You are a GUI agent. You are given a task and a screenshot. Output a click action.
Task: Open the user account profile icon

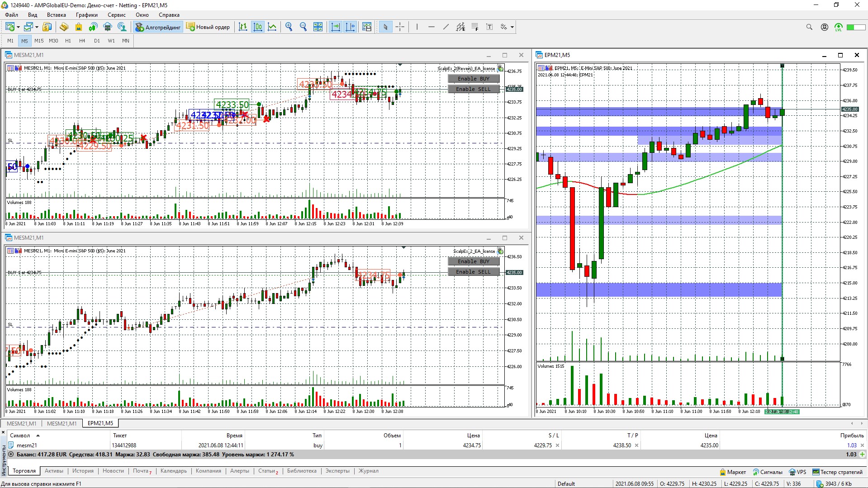(x=825, y=27)
